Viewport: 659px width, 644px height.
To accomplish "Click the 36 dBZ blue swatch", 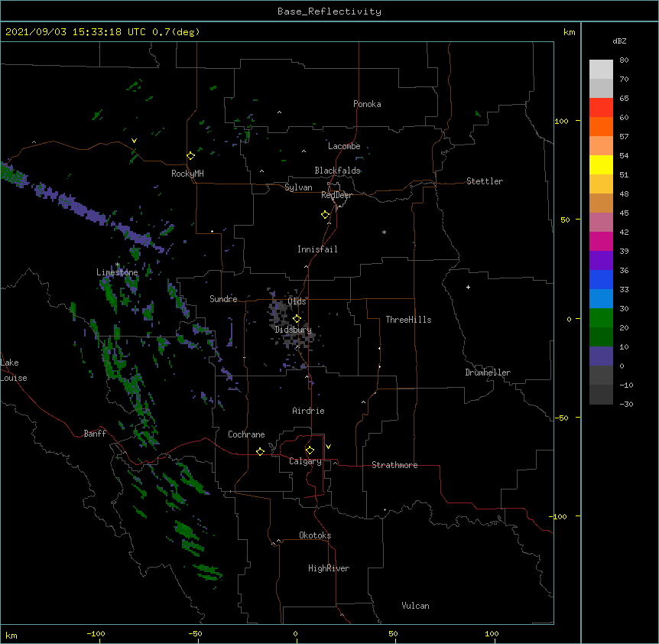I will [x=601, y=279].
